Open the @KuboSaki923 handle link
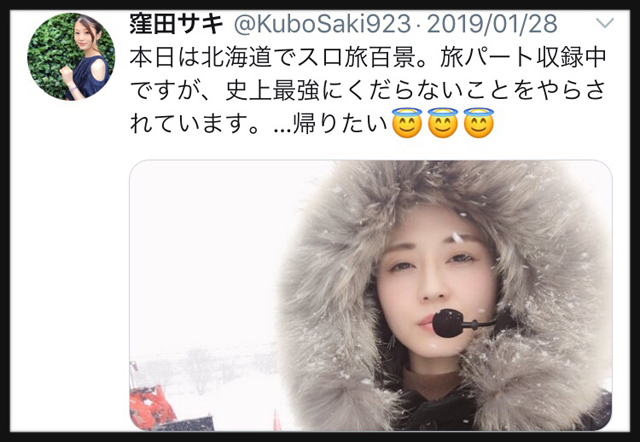Image resolution: width=640 pixels, height=442 pixels. tap(322, 24)
